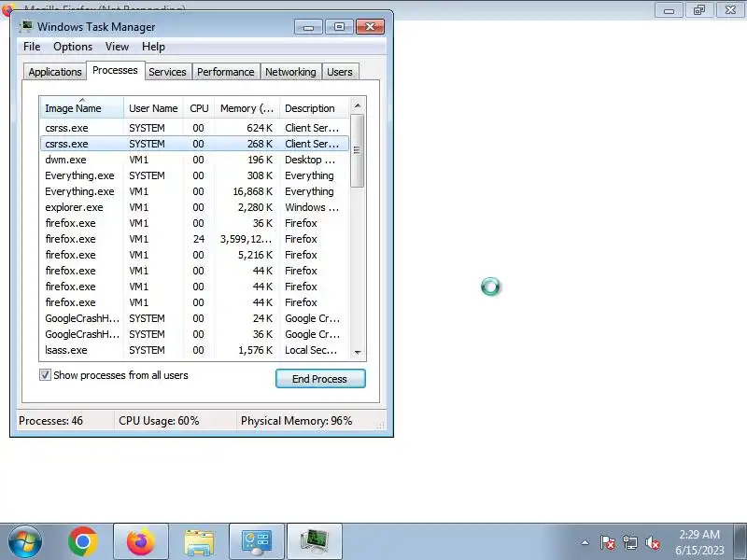
Task: Open the Help menu
Action: (x=153, y=47)
